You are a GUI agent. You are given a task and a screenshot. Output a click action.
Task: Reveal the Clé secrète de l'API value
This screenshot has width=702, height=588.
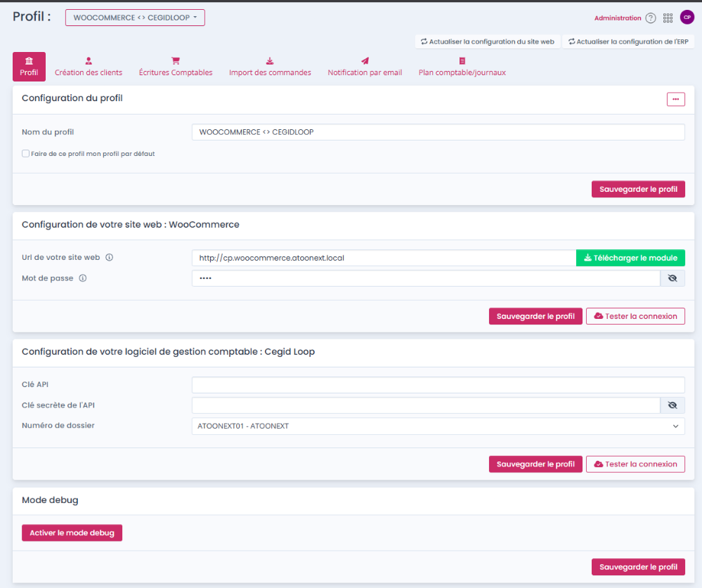672,405
